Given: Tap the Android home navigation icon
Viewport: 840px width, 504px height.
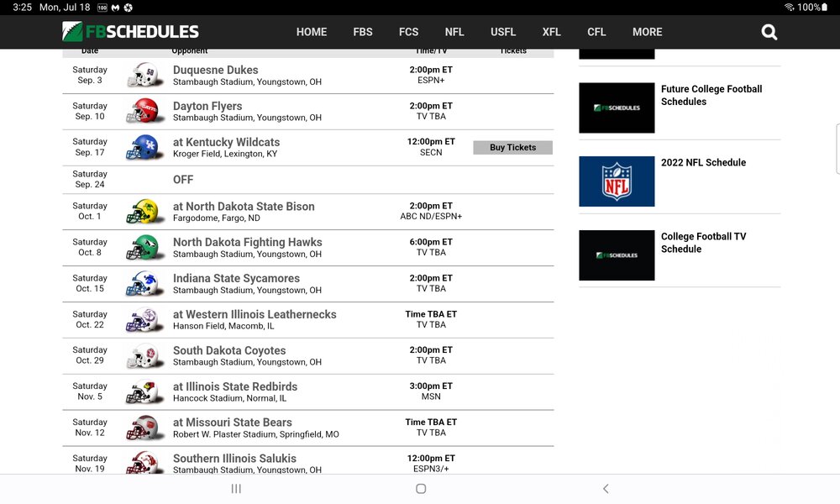Looking at the screenshot, I should click(421, 489).
